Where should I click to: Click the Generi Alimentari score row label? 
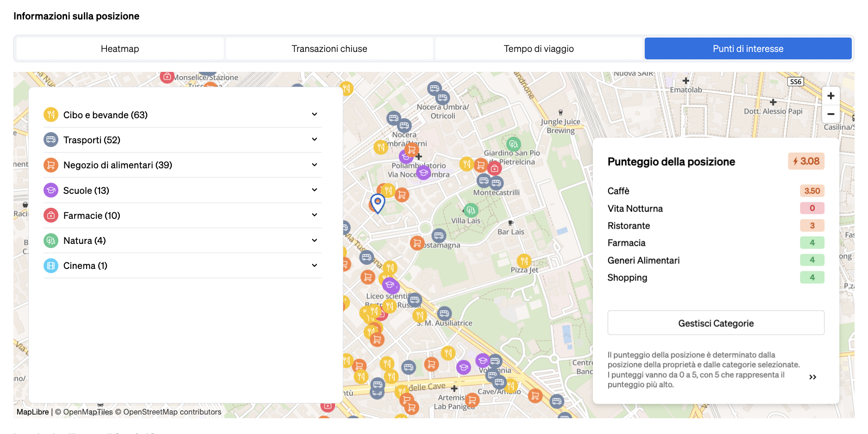pyautogui.click(x=643, y=260)
